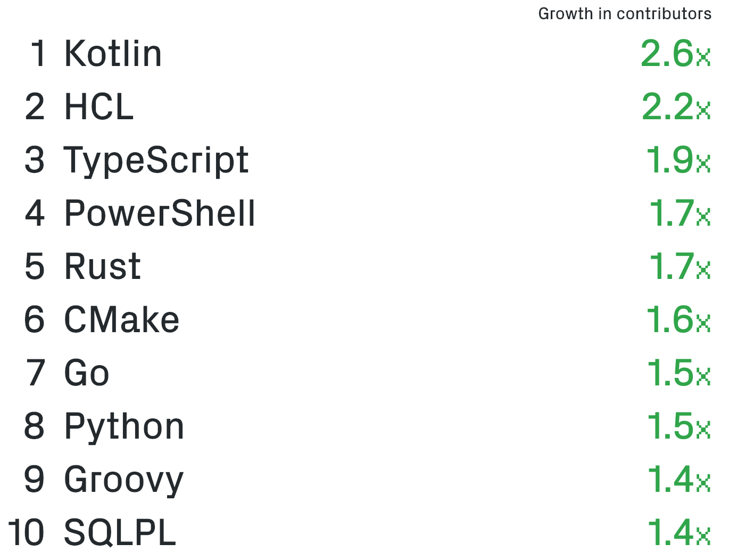
Task: Click the 1.7x value beside PowerShell
Action: pyautogui.click(x=680, y=213)
